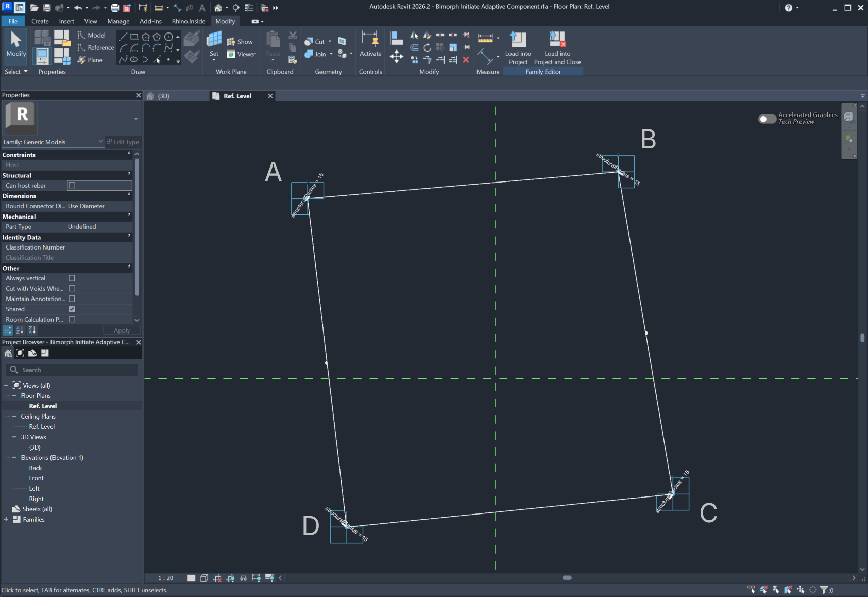This screenshot has height=597, width=868.
Task: Open Family: Generic Models dropdown
Action: click(53, 142)
